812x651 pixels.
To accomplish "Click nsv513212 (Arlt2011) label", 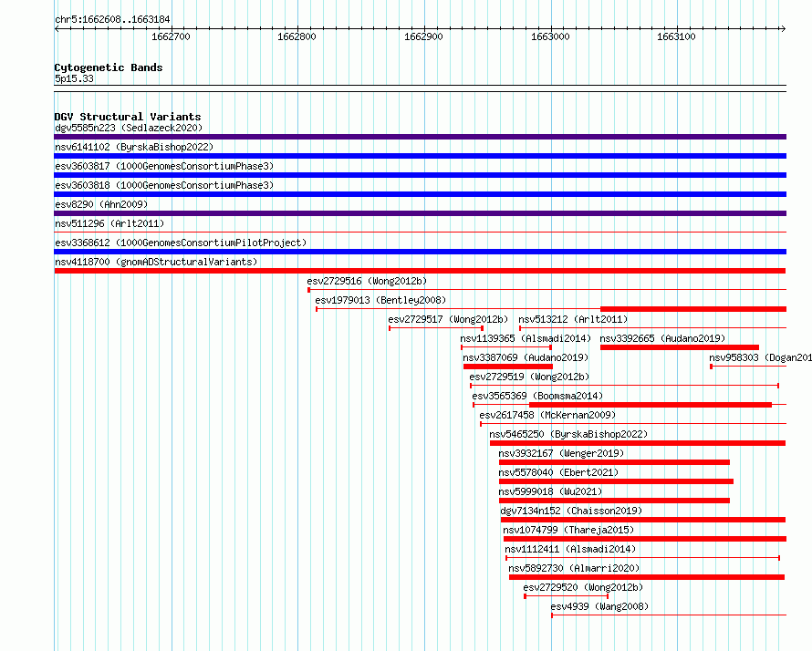I will pos(573,319).
